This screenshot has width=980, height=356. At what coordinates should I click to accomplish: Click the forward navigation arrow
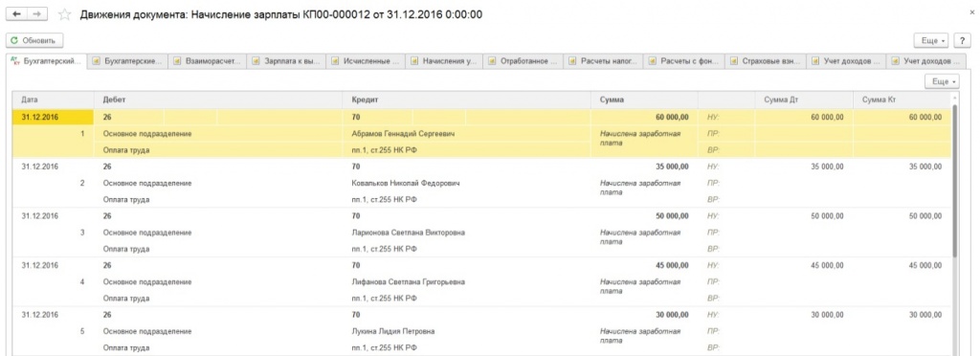coord(37,13)
